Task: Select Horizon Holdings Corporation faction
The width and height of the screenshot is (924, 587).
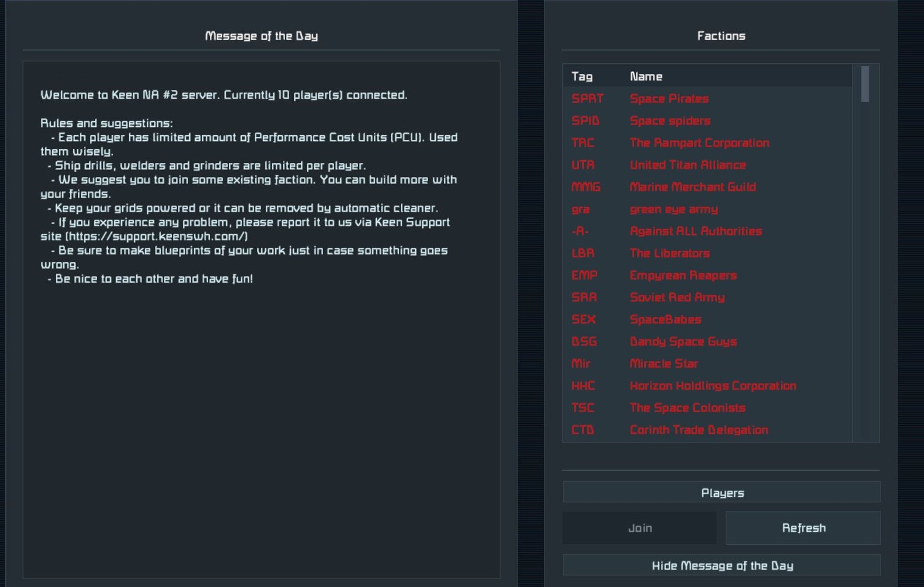Action: [x=707, y=386]
